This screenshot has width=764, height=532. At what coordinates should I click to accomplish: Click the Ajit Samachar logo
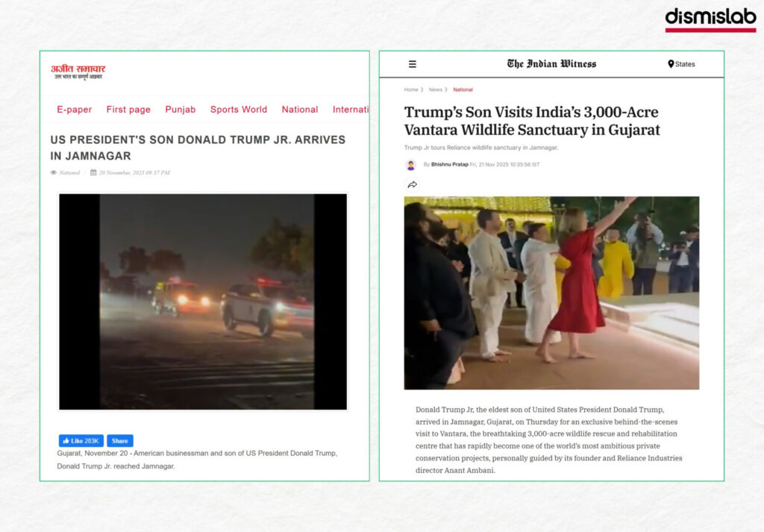pos(78,72)
